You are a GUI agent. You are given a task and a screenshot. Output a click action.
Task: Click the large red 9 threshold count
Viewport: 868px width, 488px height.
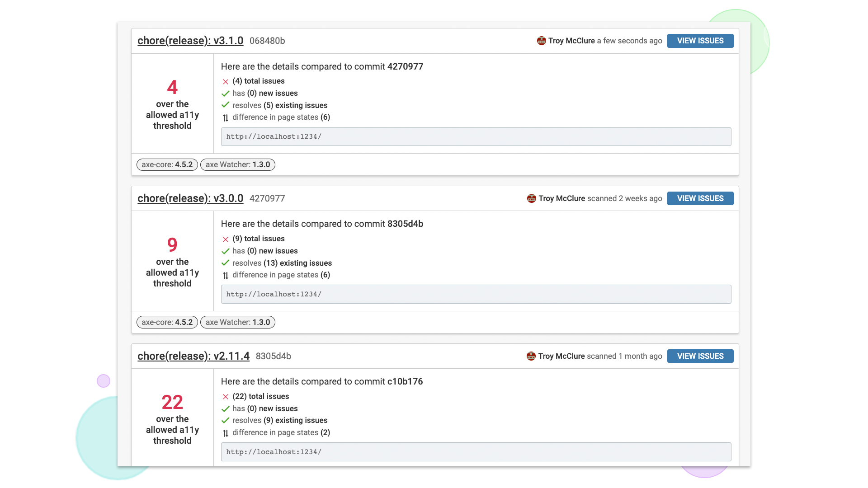pos(172,245)
